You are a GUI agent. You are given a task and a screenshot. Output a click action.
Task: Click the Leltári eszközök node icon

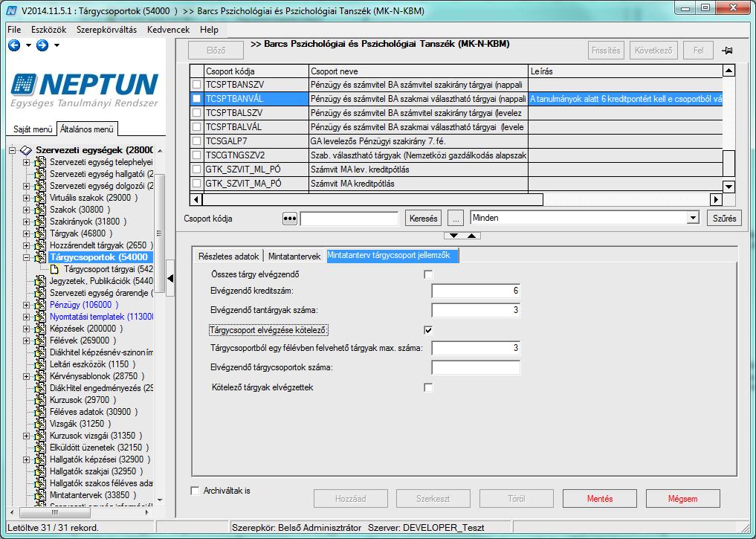click(x=40, y=364)
